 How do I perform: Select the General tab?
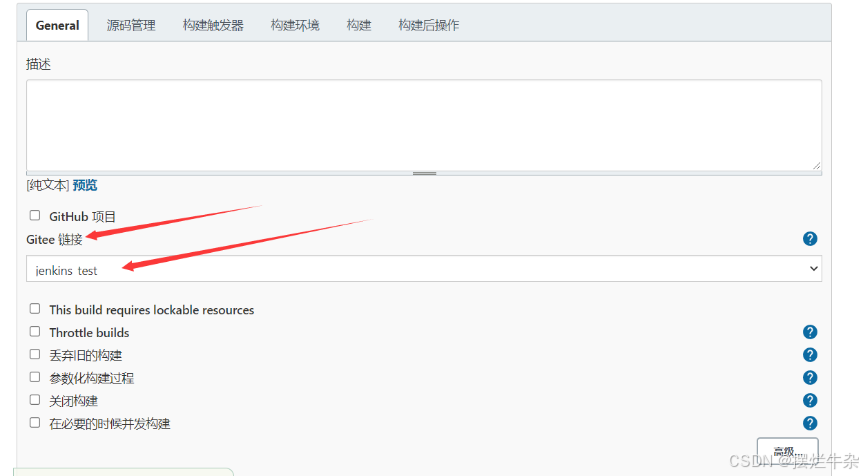coord(57,25)
